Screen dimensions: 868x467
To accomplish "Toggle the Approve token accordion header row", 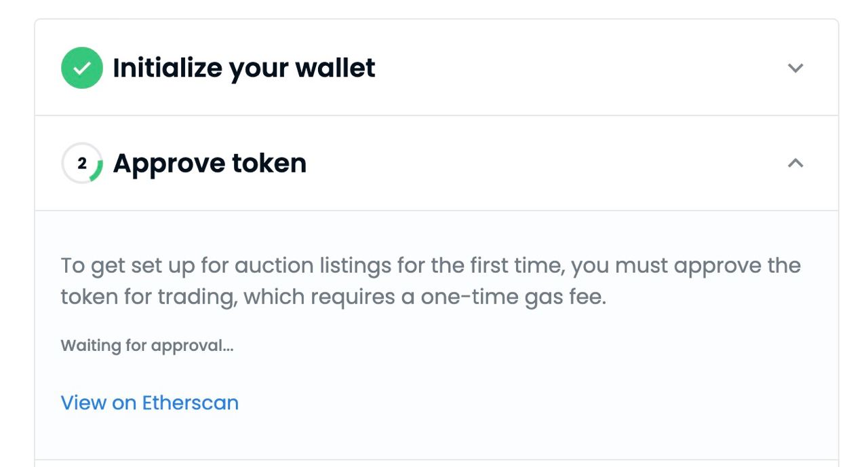I will [x=437, y=163].
